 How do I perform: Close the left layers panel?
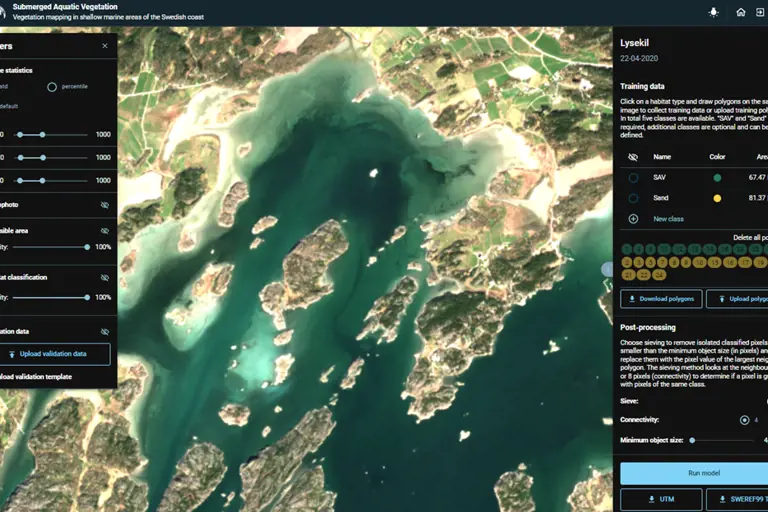pyautogui.click(x=105, y=46)
